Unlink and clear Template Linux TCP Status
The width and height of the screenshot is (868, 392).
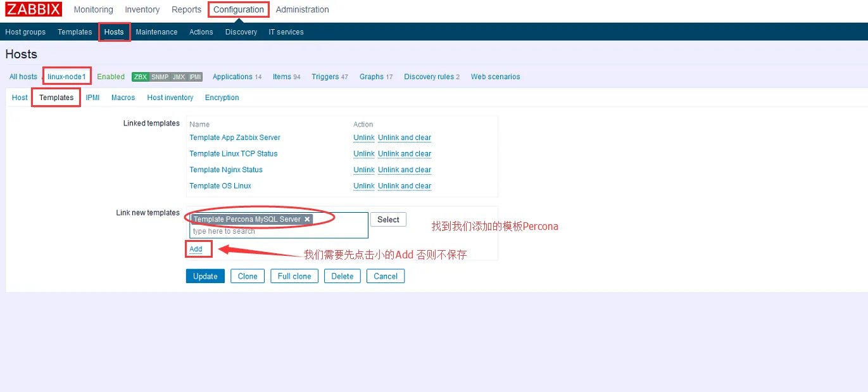point(405,153)
